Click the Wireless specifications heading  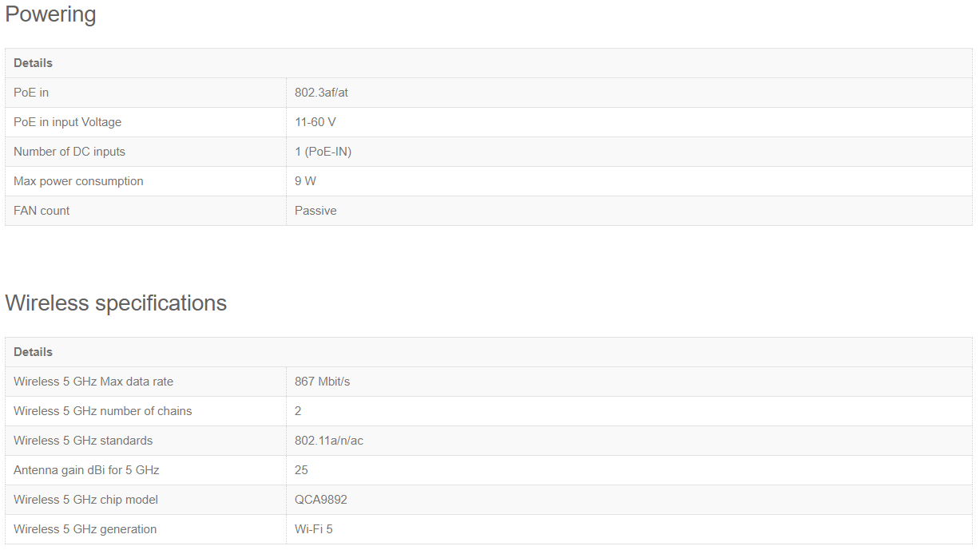(116, 303)
